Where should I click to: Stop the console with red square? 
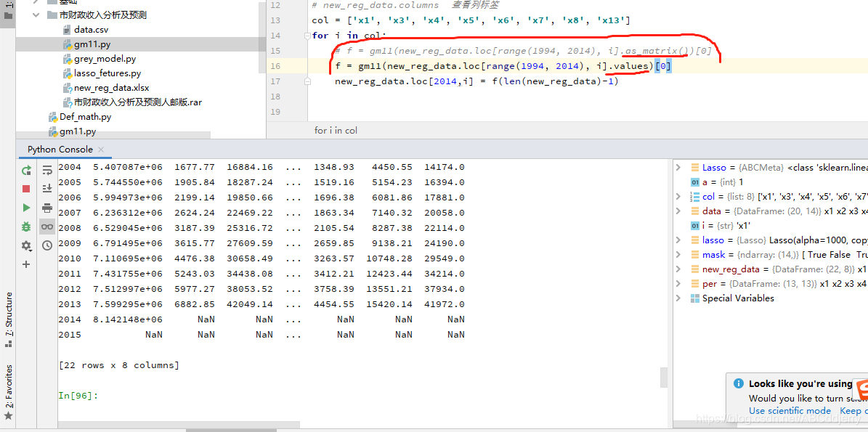26,189
